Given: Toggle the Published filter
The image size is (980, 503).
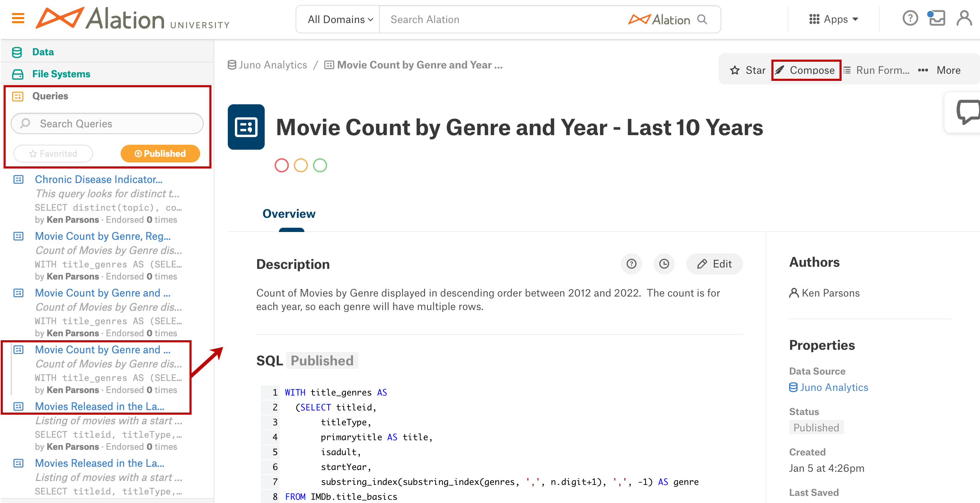Looking at the screenshot, I should point(160,154).
